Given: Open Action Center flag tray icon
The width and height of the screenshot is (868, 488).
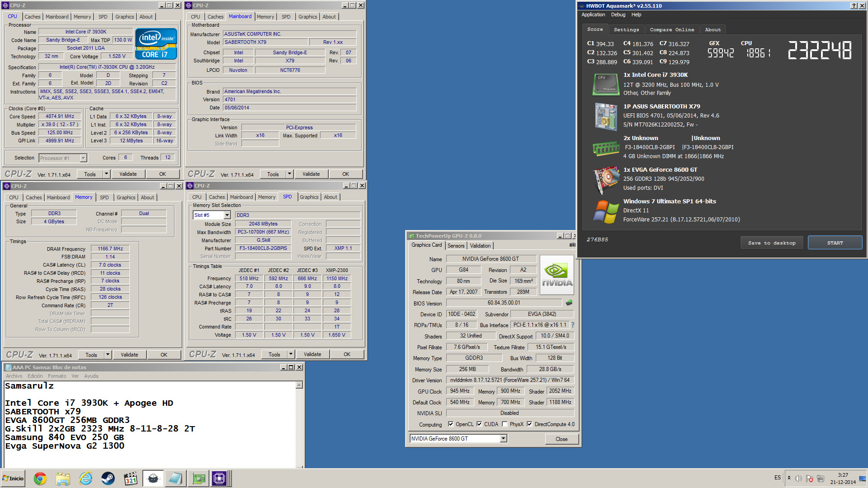Looking at the screenshot, I should pyautogui.click(x=810, y=479).
